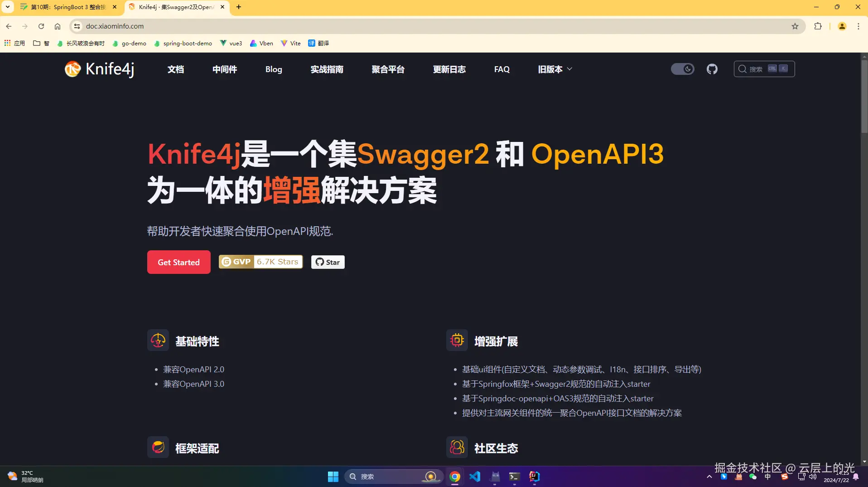Open the 实战指南 navigation item
868x487 pixels.
(x=327, y=69)
